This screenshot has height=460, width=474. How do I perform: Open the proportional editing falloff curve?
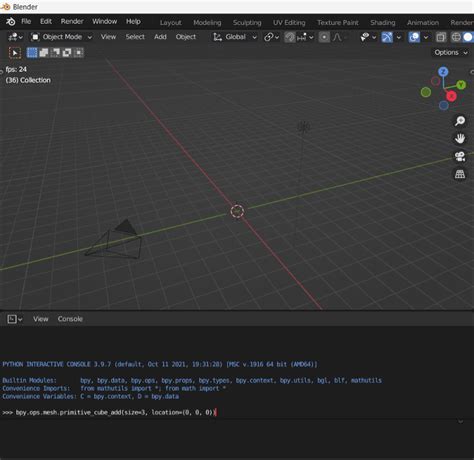pos(338,37)
